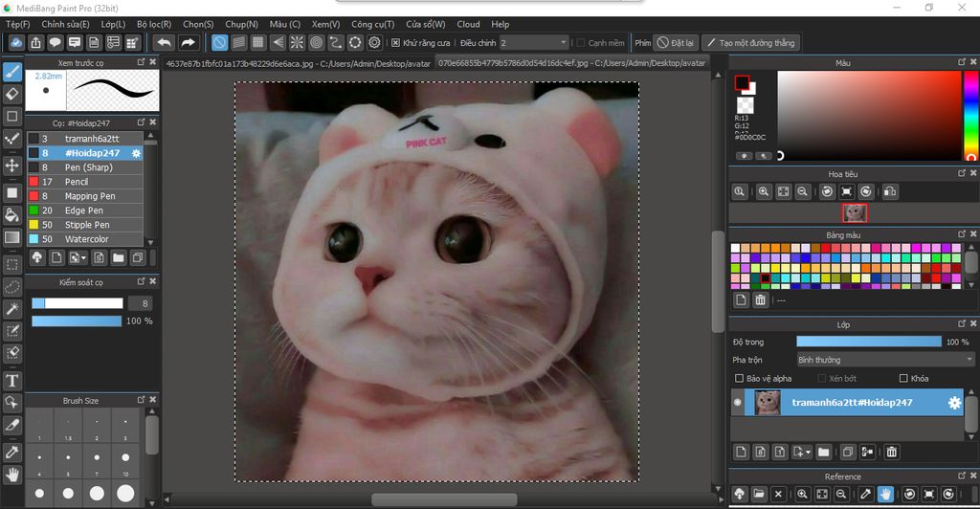Zoom in using the Hoa tiêu navigator
This screenshot has height=509, width=980.
[763, 191]
